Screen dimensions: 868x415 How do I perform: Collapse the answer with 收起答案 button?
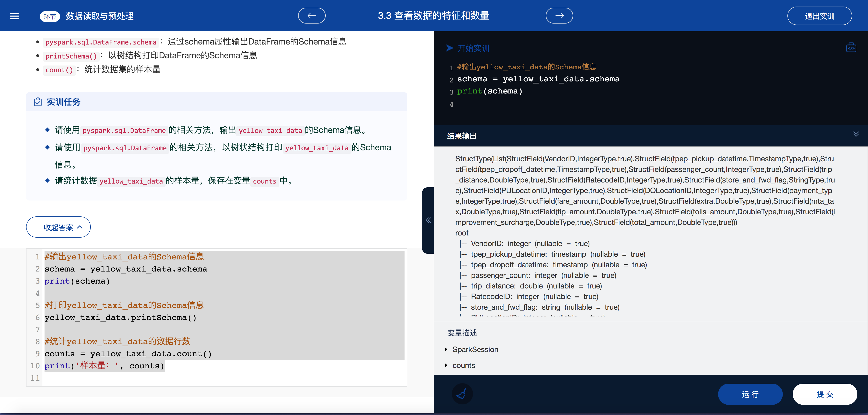[58, 227]
